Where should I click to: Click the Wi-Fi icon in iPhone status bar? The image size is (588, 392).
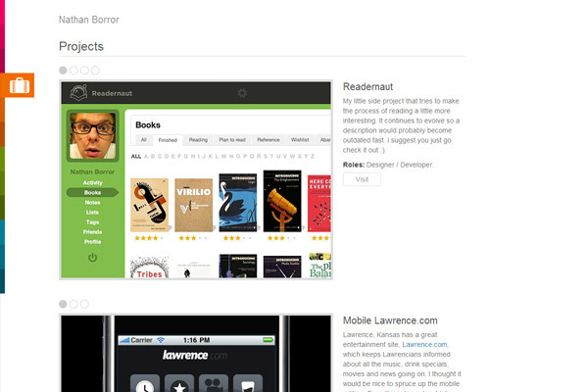point(161,340)
